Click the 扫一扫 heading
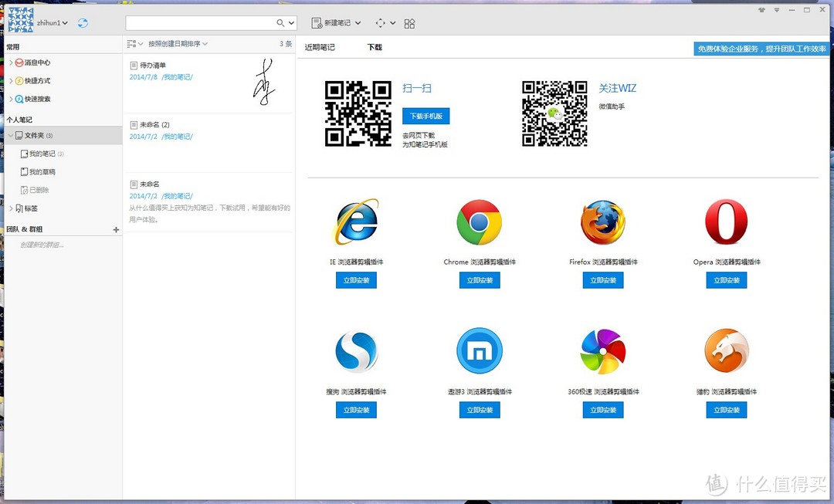834x504 pixels. (x=417, y=88)
